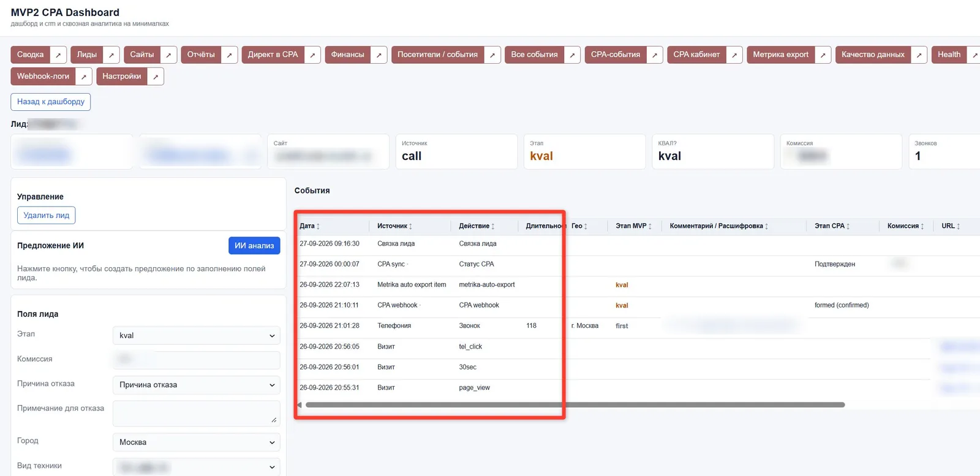Image resolution: width=980 pixels, height=476 pixels.
Task: Click the sort icon in Источник header
Action: tap(410, 226)
